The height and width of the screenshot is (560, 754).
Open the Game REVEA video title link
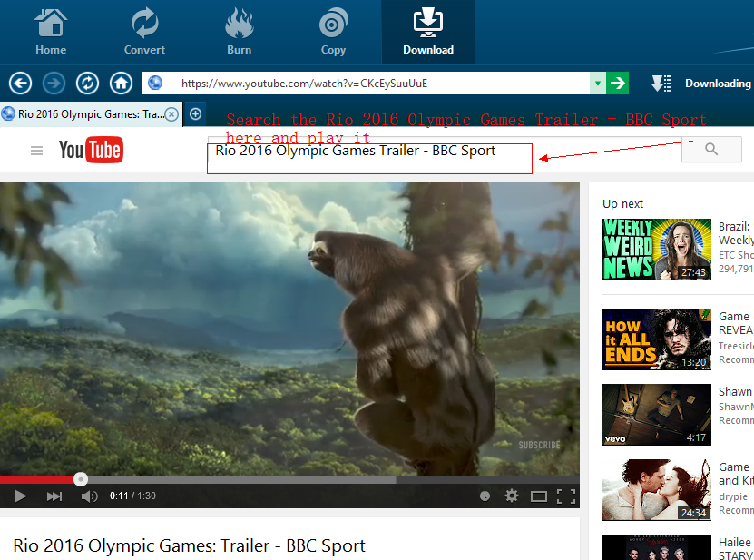(x=736, y=323)
